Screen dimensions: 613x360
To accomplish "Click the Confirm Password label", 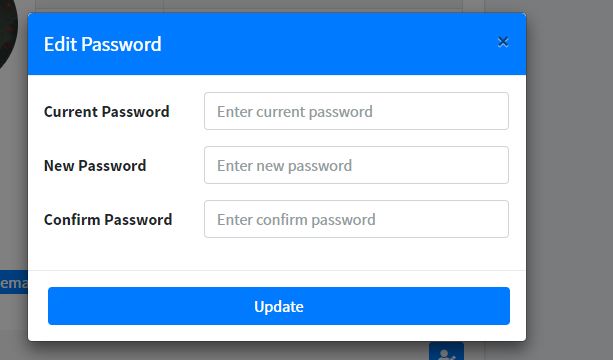I will [108, 220].
